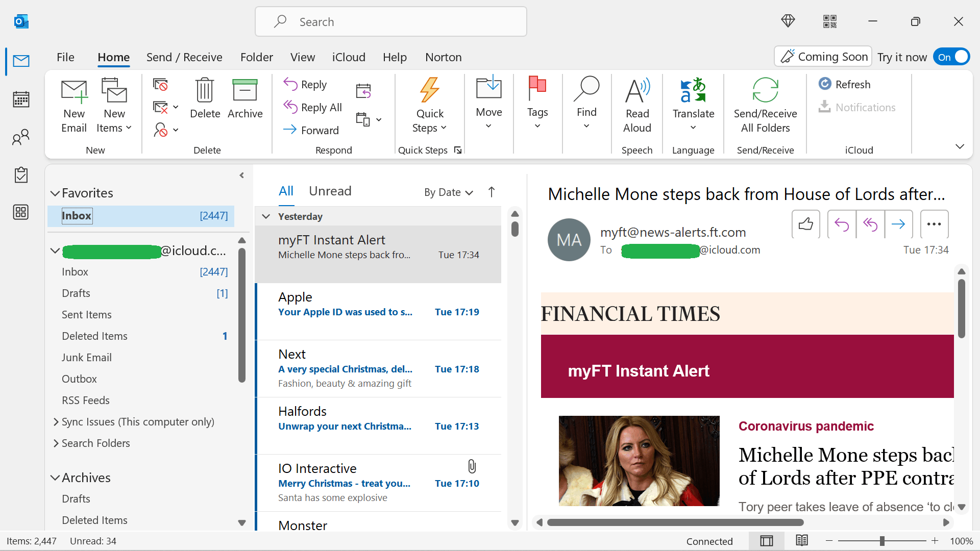Click the Read Aloud icon
980x551 pixels.
(x=637, y=91)
